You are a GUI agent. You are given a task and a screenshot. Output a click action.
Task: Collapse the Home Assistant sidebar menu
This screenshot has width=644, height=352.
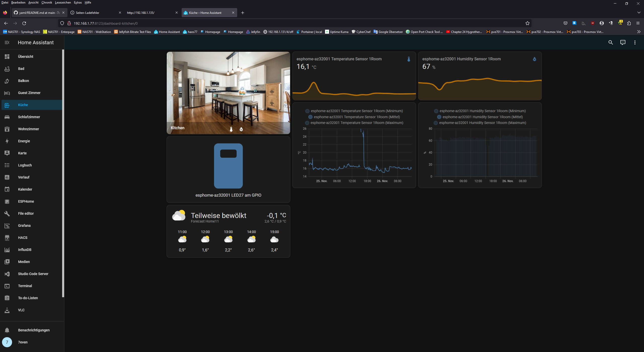(x=7, y=42)
